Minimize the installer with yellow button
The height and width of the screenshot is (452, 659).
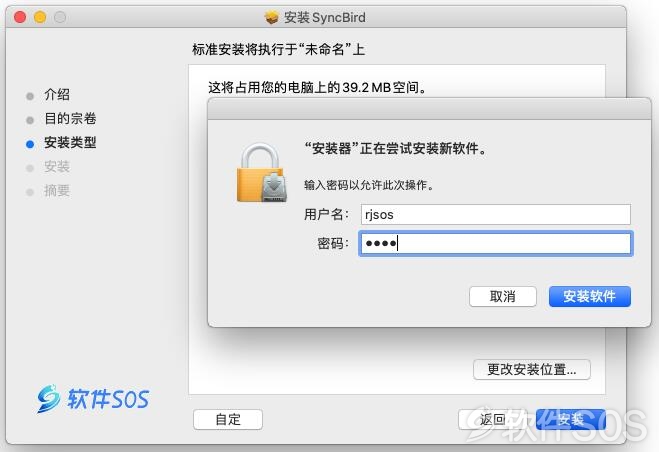pyautogui.click(x=40, y=17)
